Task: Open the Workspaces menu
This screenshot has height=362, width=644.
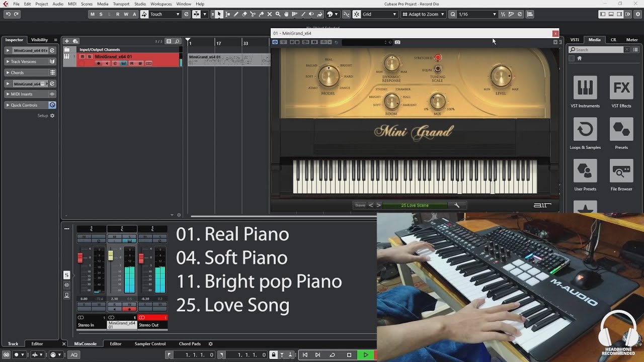Action: pyautogui.click(x=161, y=4)
